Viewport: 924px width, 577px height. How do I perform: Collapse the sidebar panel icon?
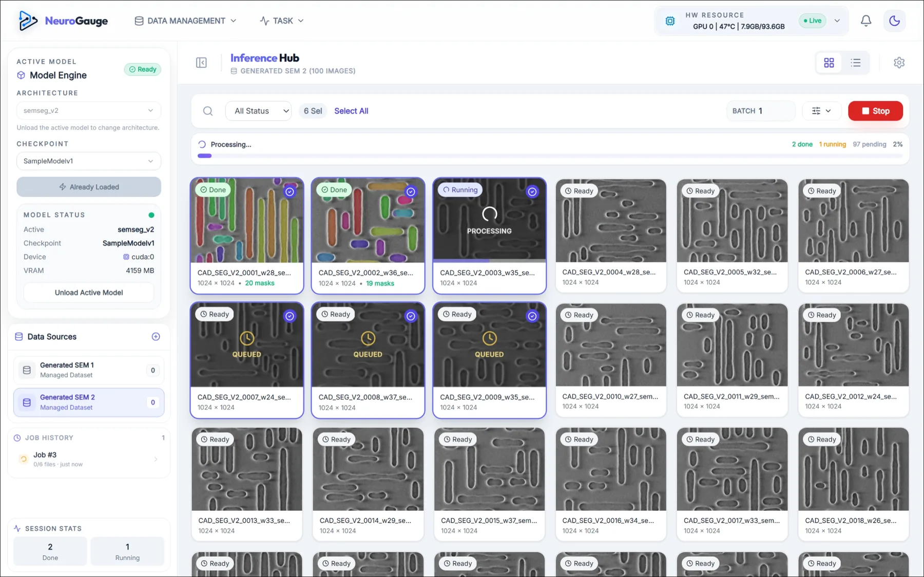(x=201, y=63)
